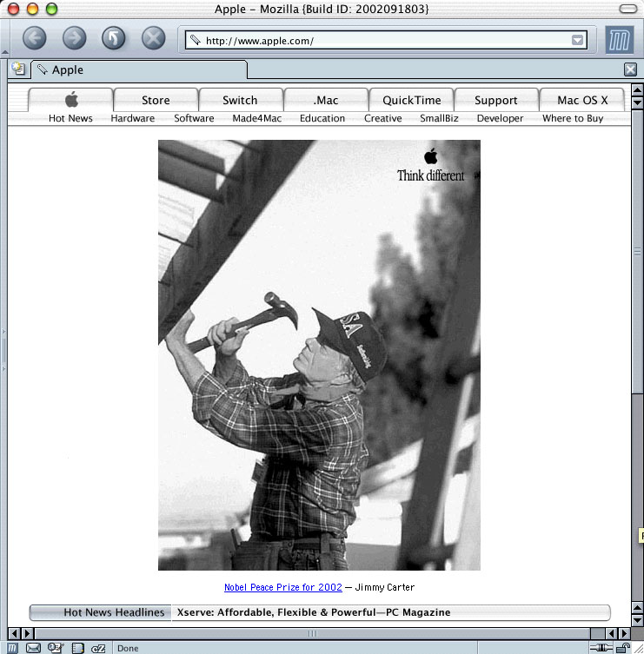The image size is (644, 654).
Task: Click the Think different slogan text
Action: [430, 175]
